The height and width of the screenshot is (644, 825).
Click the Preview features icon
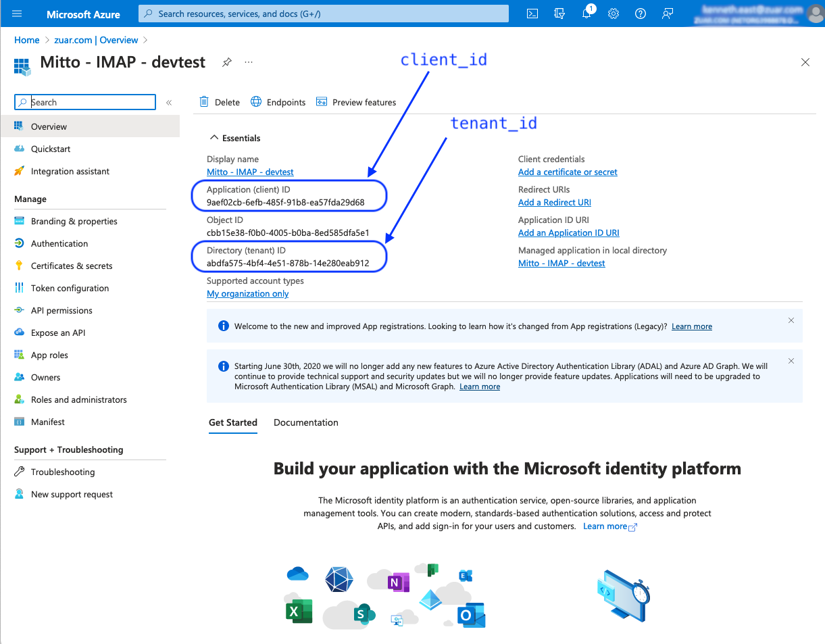point(322,102)
